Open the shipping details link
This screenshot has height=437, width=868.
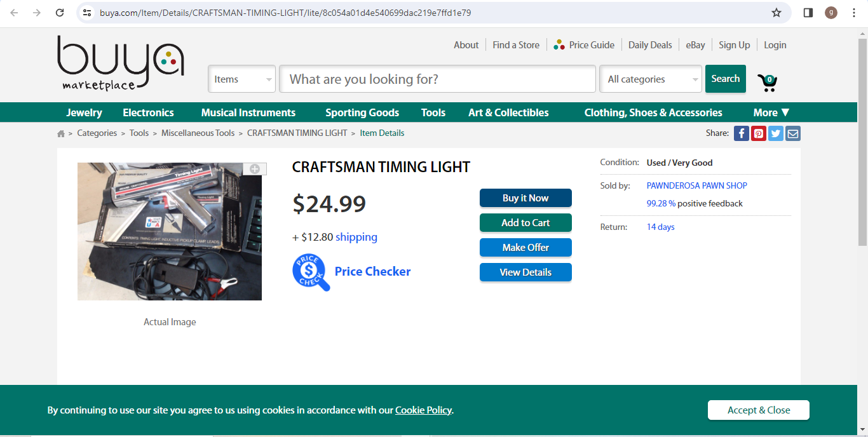tap(356, 237)
